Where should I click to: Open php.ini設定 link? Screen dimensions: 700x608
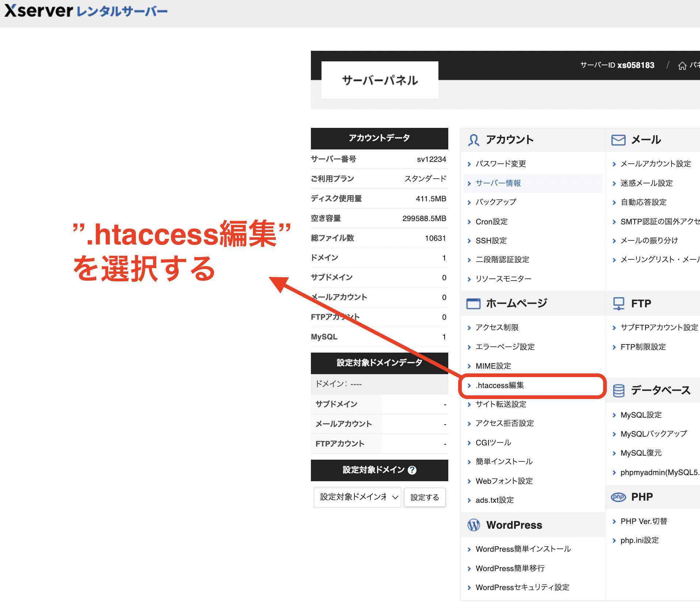(x=639, y=540)
